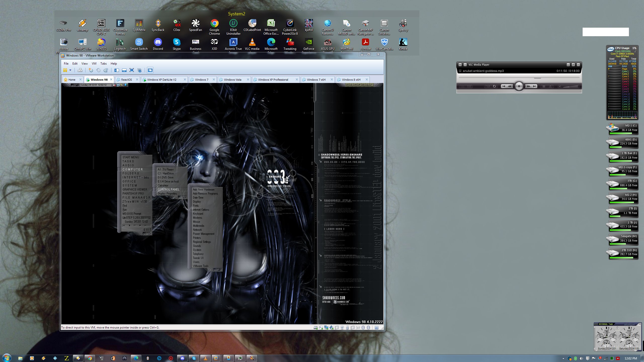Image resolution: width=644 pixels, height=362 pixels.
Task: Open the VLC playlist icon
Action: click(x=462, y=86)
